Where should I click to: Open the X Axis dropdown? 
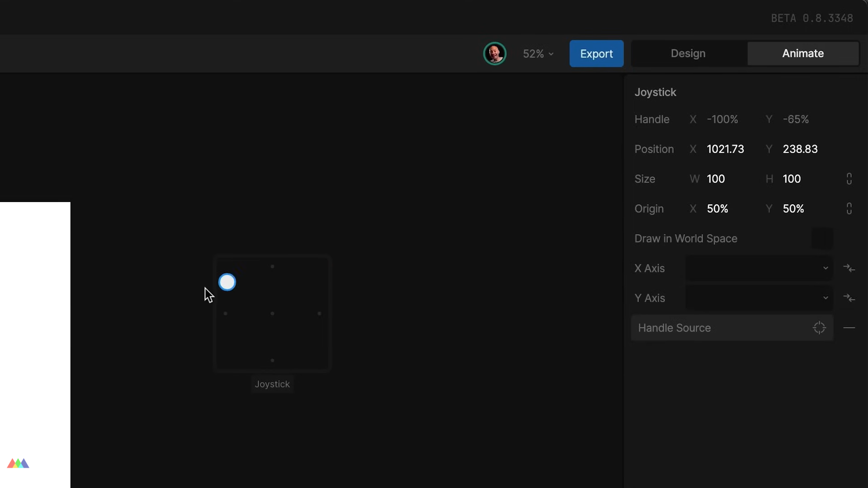pyautogui.click(x=759, y=268)
